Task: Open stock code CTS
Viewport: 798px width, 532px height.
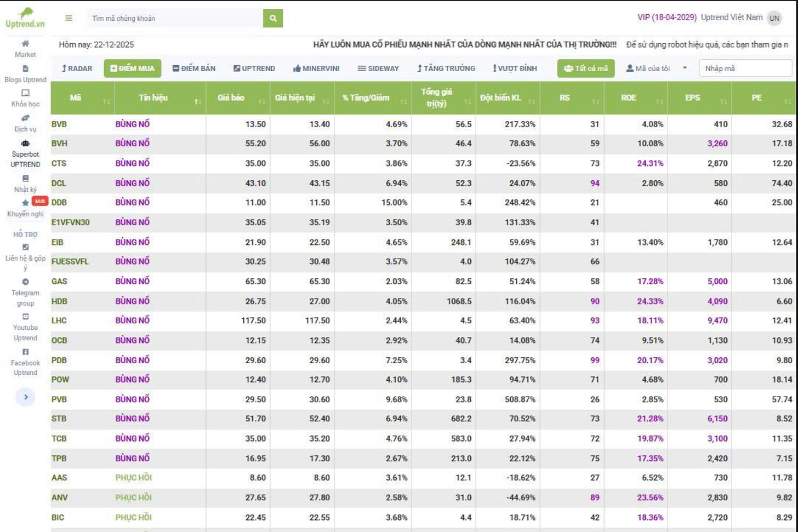Action: [x=59, y=163]
